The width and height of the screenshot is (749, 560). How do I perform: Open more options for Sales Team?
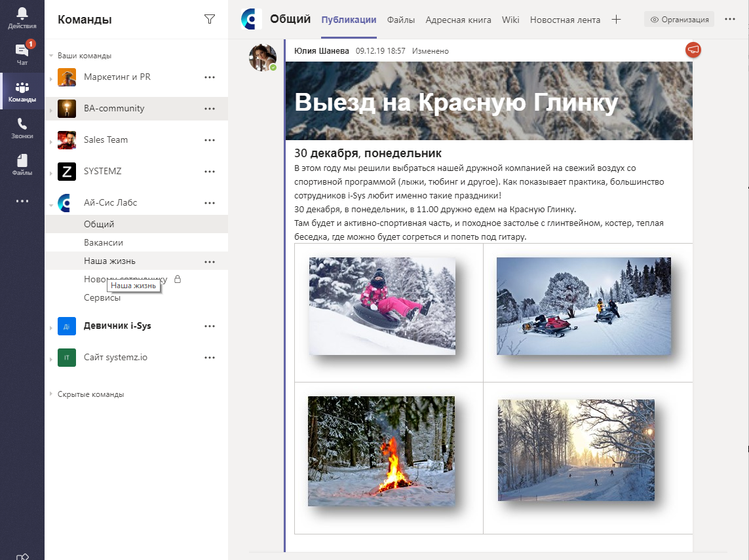[x=209, y=140]
